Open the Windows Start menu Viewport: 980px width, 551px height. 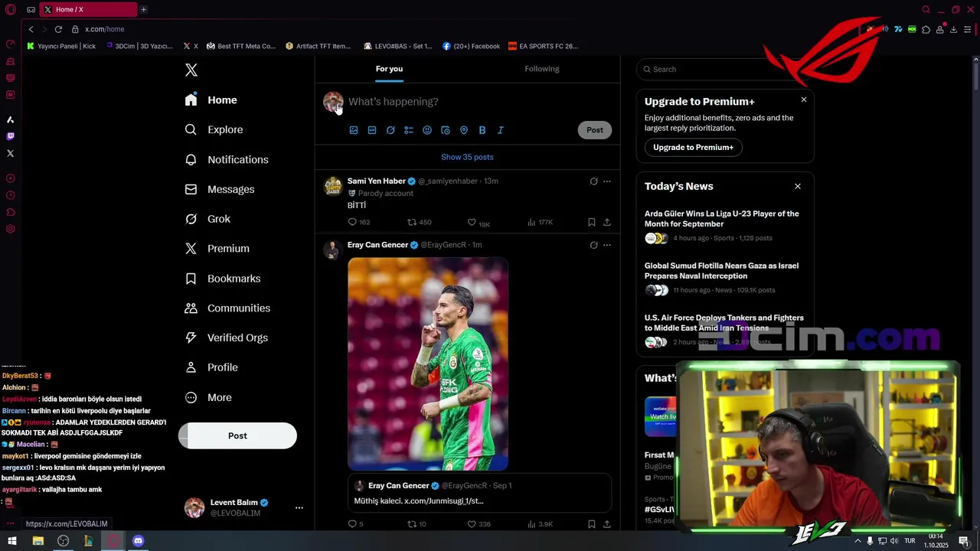click(12, 541)
